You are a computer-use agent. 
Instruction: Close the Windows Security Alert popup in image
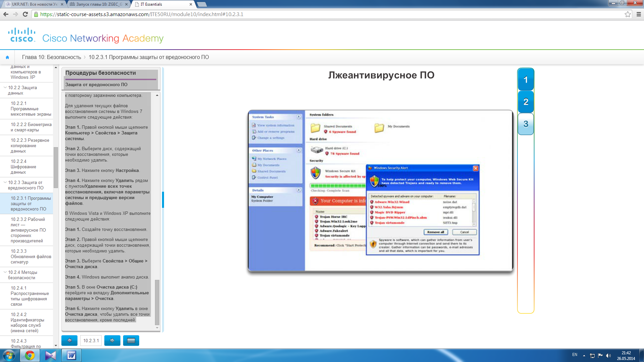[475, 168]
